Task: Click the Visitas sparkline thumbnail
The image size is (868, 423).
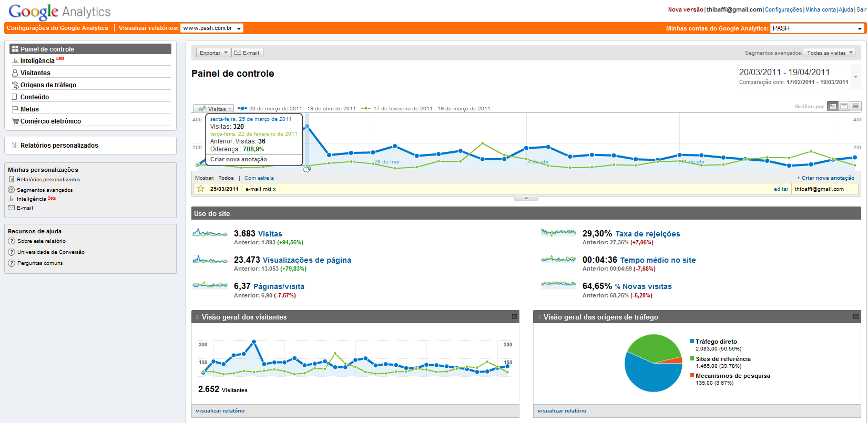Action: [210, 233]
